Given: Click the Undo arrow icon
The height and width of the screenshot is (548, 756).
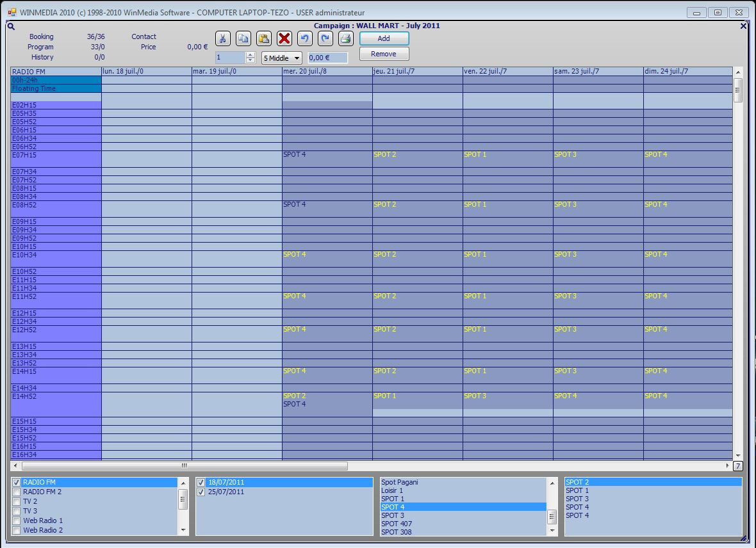Looking at the screenshot, I should (x=305, y=38).
